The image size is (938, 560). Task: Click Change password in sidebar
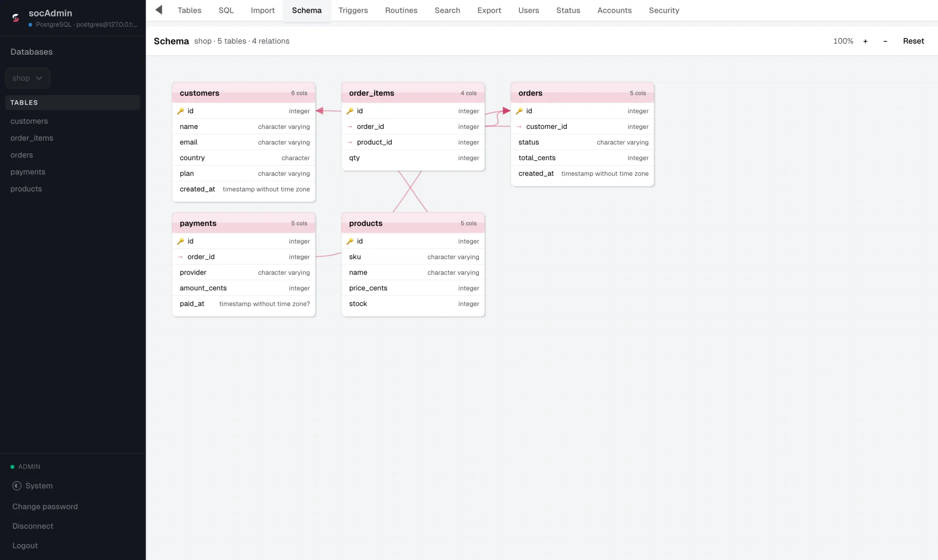pos(45,507)
